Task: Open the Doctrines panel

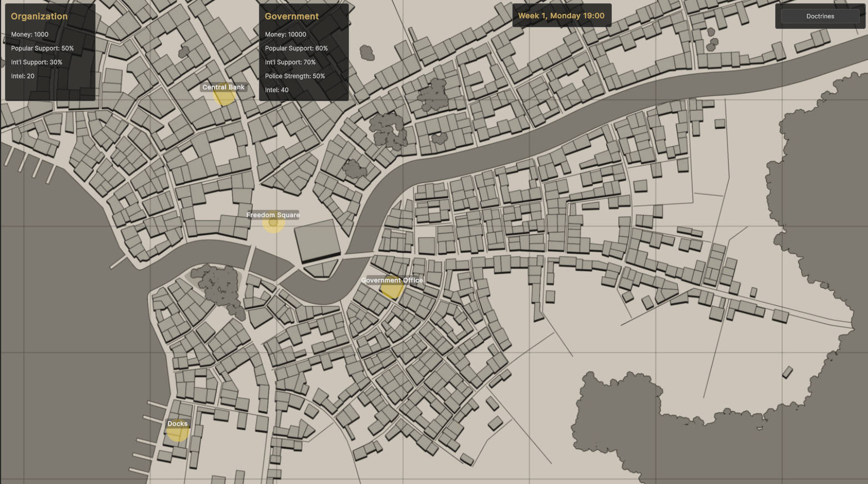Action: click(x=820, y=16)
